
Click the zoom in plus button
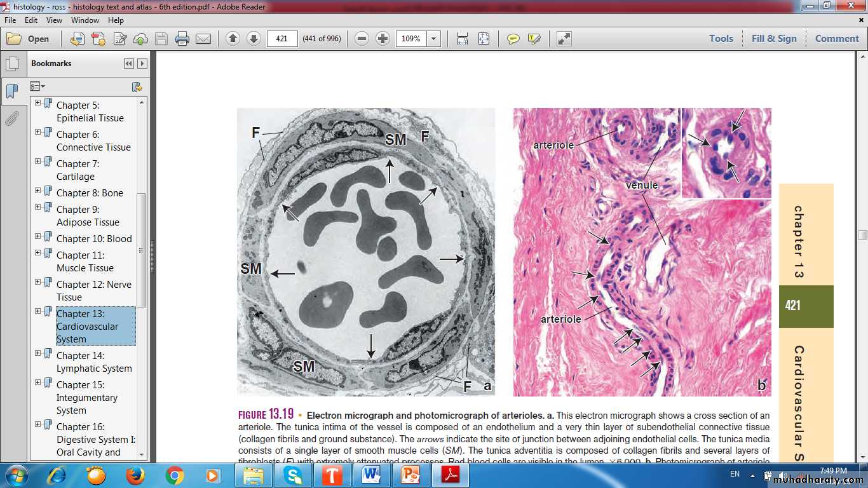(383, 39)
